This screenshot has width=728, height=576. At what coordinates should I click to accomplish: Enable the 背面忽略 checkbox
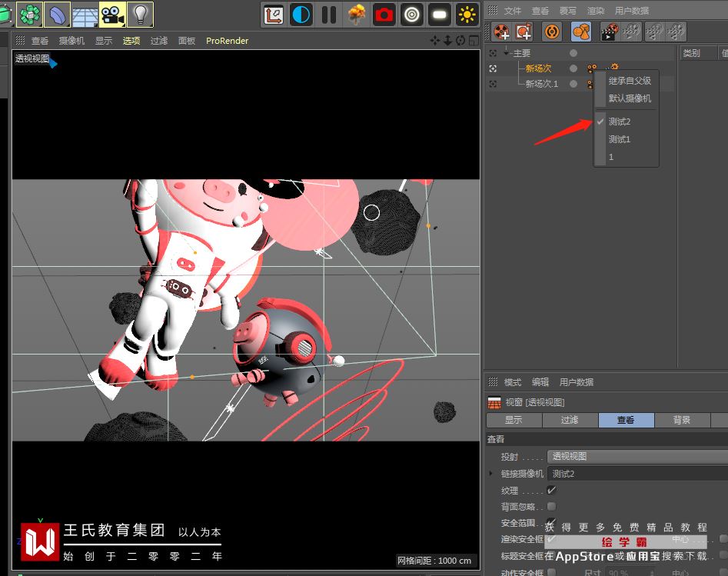551,506
